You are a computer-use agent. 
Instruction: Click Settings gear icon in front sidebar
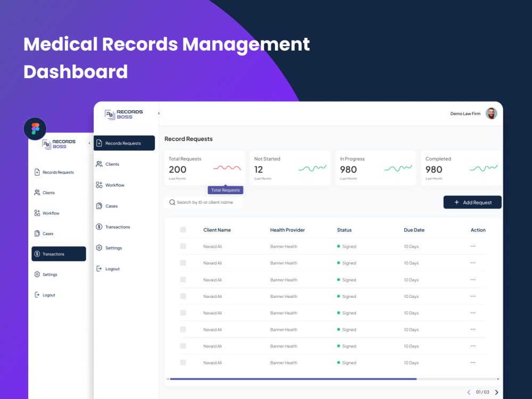(x=99, y=248)
